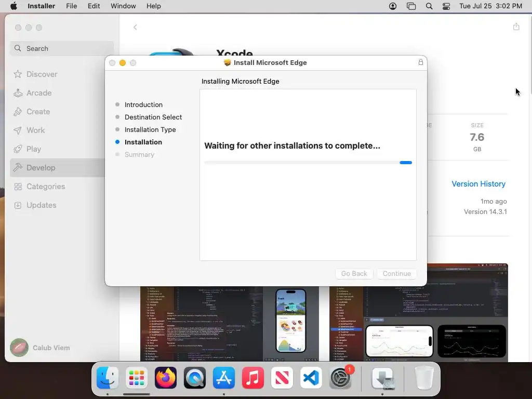Image resolution: width=532 pixels, height=399 pixels.
Task: Click the date and time in menu bar
Action: click(x=490, y=6)
